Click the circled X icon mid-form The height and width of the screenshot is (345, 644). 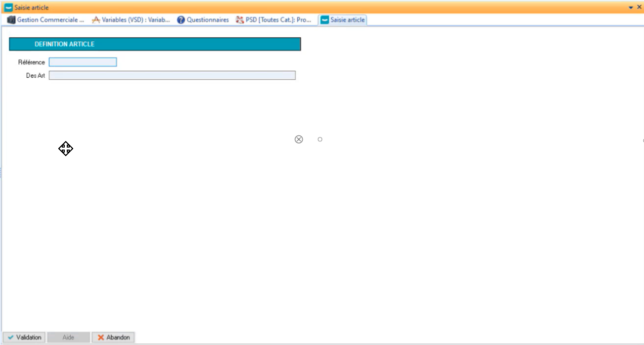299,139
